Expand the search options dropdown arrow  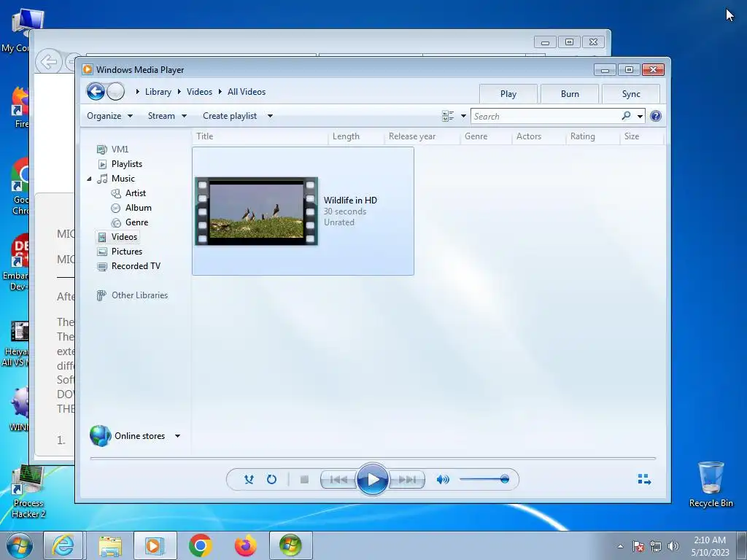click(640, 116)
